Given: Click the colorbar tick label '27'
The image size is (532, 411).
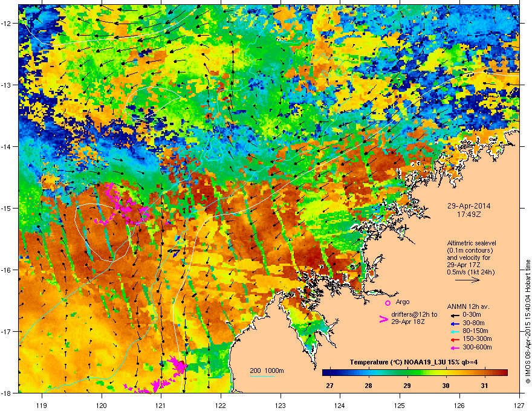Looking at the screenshot, I should 329,386.
